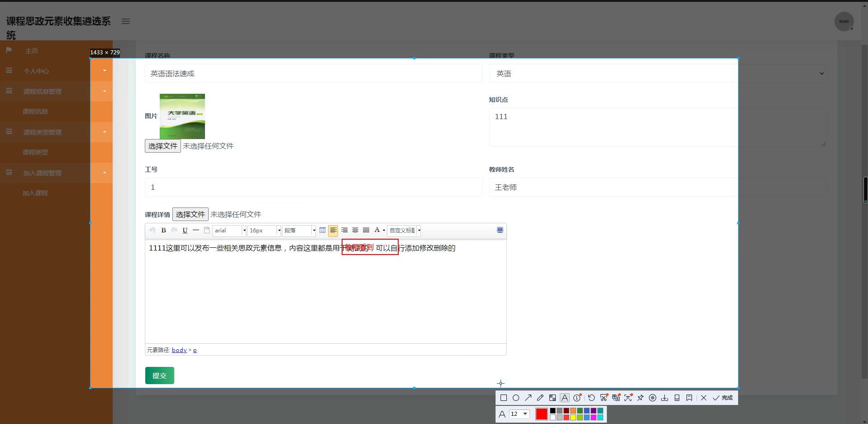Select the pencil drawing tool

(540, 398)
